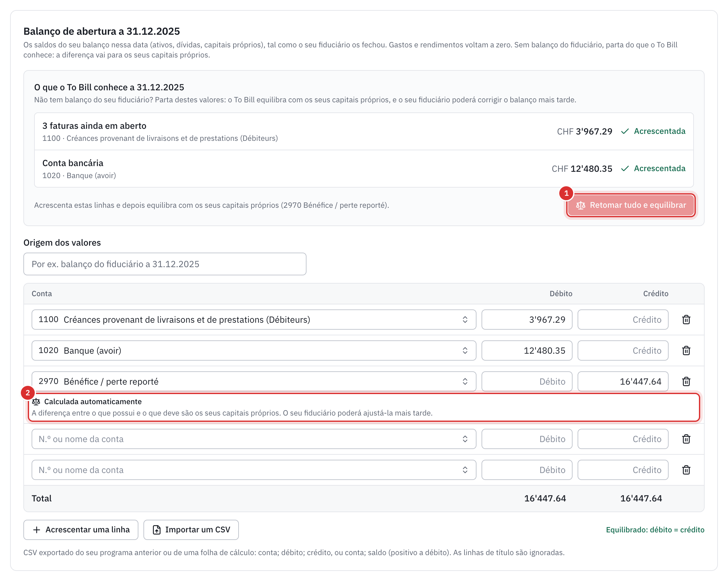Delete the 2970 Bénéfice / perte reporté row
Viewport: 728px width, 581px height.
tap(686, 382)
